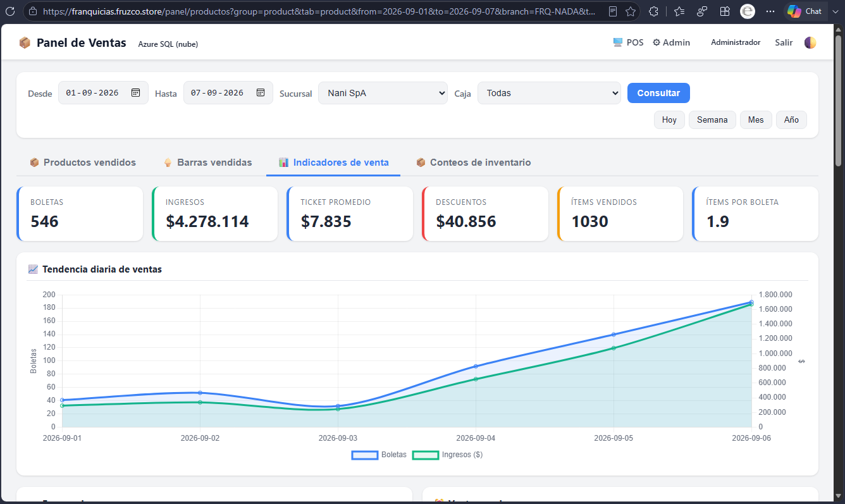Click the 2026-09-06 x-axis label

pos(751,438)
